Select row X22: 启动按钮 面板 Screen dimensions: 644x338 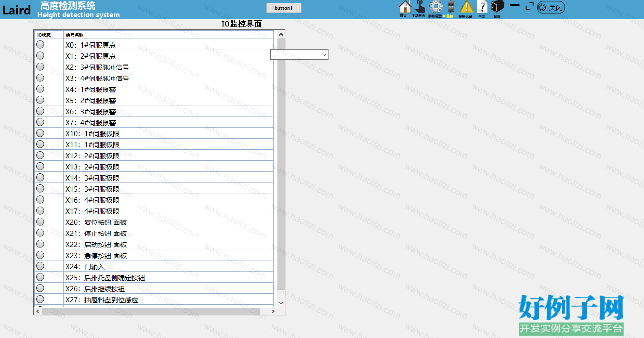[154, 244]
